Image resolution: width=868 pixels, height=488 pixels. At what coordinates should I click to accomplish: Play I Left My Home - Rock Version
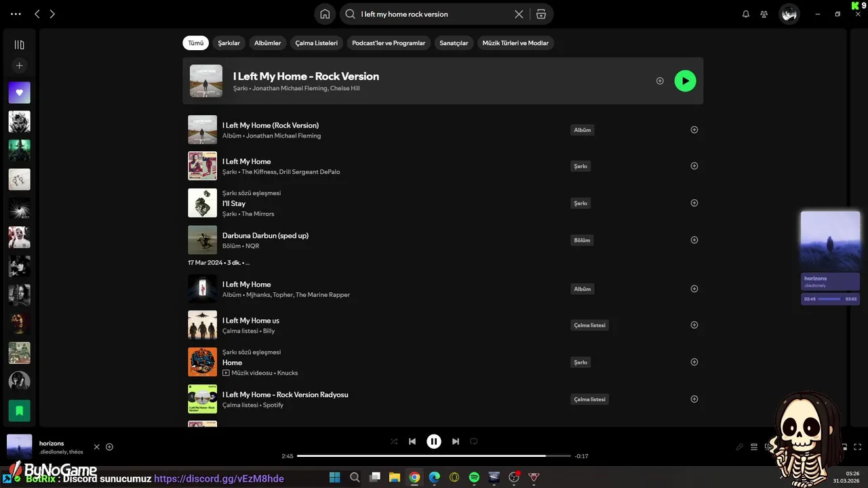685,81
